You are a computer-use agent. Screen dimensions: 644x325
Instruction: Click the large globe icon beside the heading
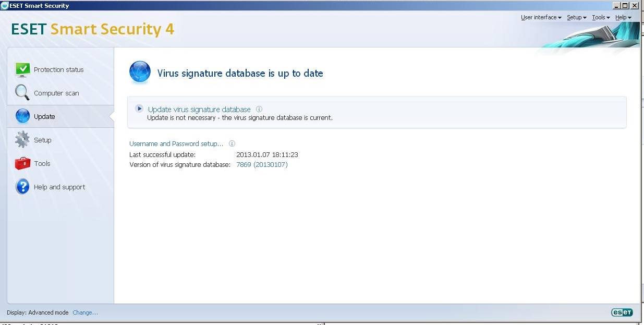(140, 73)
